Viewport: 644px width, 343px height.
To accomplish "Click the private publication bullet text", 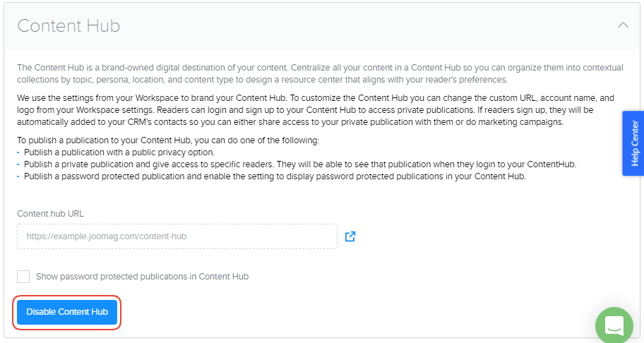I will [300, 164].
